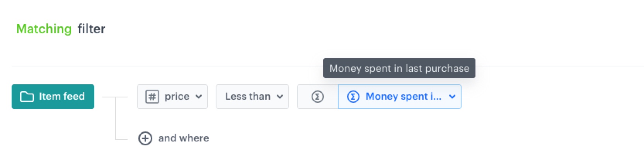Viewport: 644px width, 167px height.
Task: Expand the price attribute dropdown arrow
Action: pyautogui.click(x=199, y=97)
